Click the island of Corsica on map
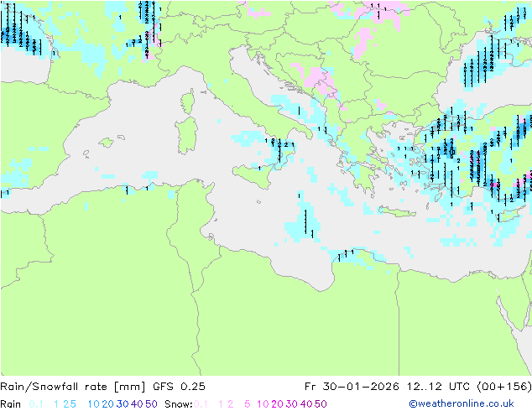Screen dimensions: 532x411 point(188,101)
